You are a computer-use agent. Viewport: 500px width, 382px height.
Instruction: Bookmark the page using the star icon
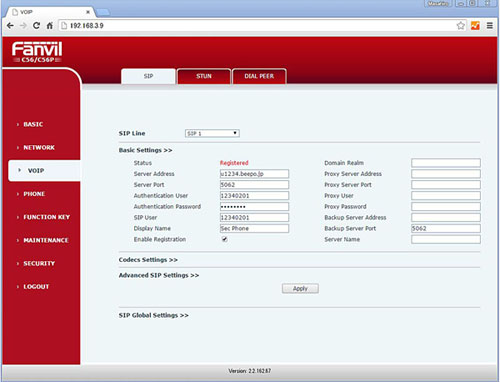click(x=461, y=26)
